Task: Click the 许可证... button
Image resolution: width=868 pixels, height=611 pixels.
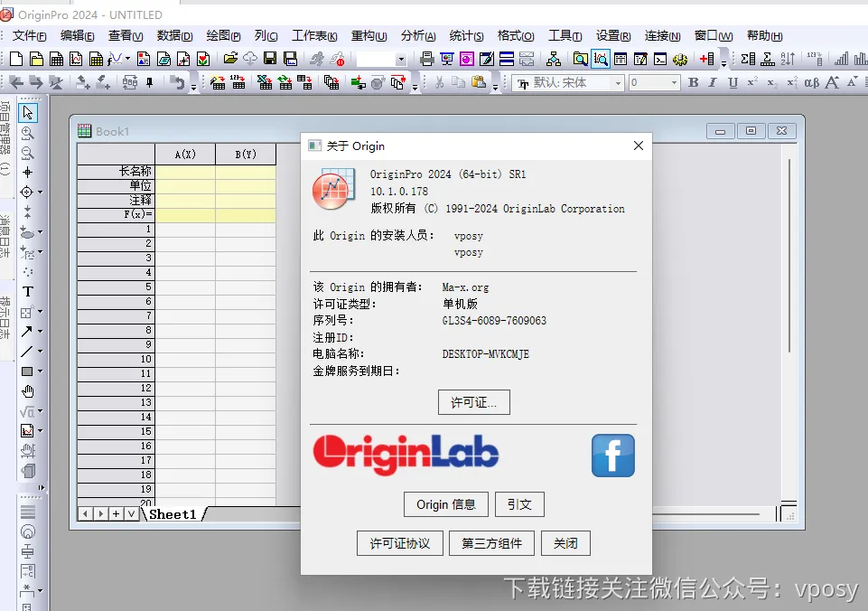Action: pyautogui.click(x=474, y=402)
